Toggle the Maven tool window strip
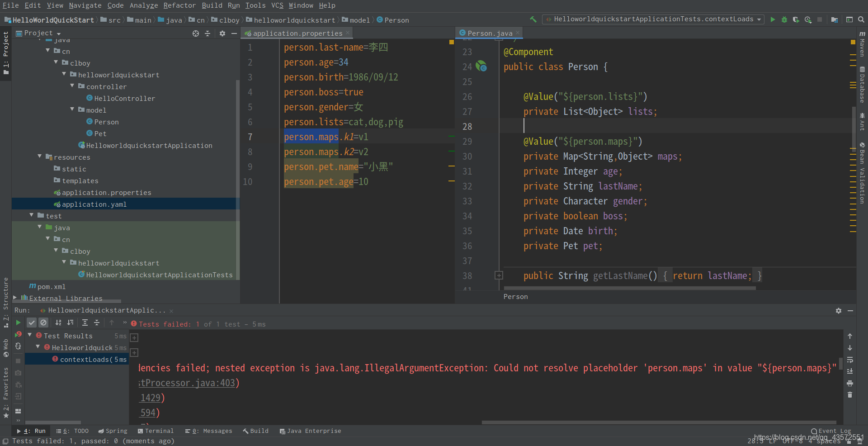This screenshot has height=446, width=868. point(862,44)
